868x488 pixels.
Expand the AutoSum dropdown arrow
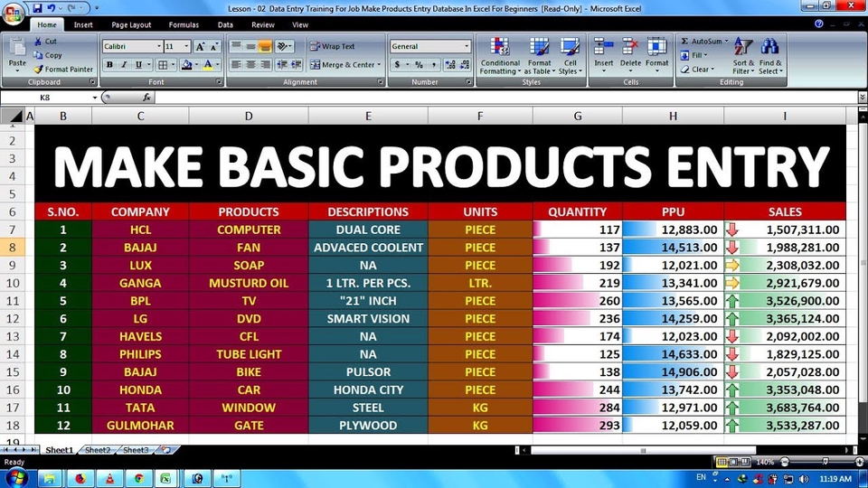(726, 42)
